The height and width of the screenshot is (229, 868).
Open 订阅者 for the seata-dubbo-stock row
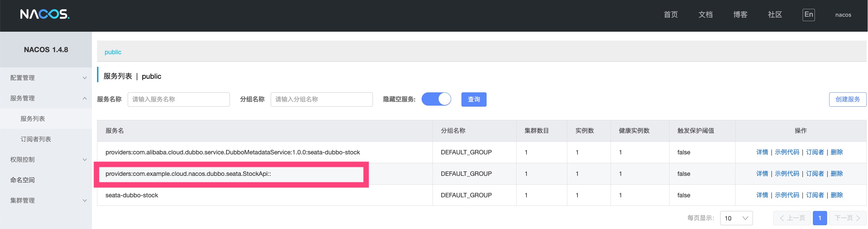click(x=815, y=195)
